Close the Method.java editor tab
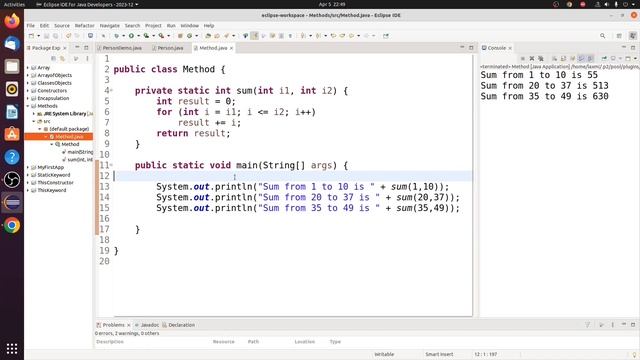Screen dimensions: 640x360 pyautogui.click(x=231, y=48)
